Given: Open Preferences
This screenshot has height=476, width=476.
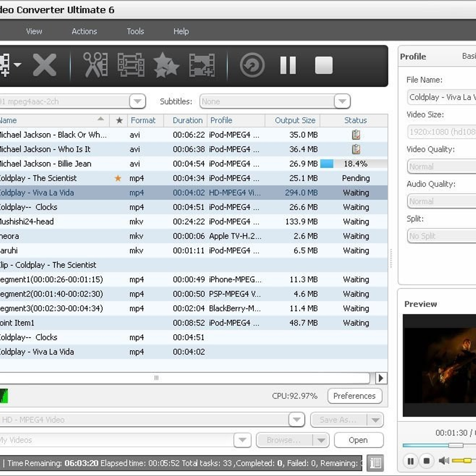Looking at the screenshot, I should click(x=355, y=396).
